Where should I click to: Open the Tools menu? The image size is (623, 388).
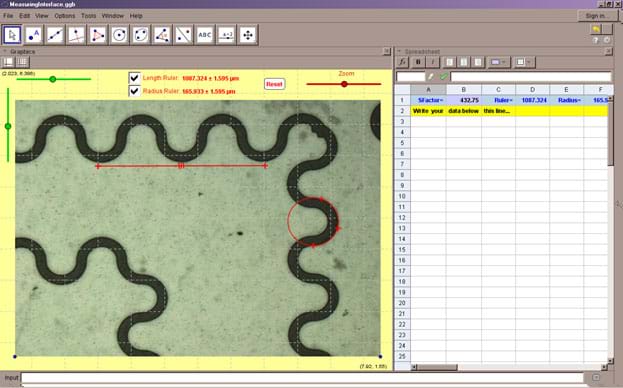coord(88,16)
